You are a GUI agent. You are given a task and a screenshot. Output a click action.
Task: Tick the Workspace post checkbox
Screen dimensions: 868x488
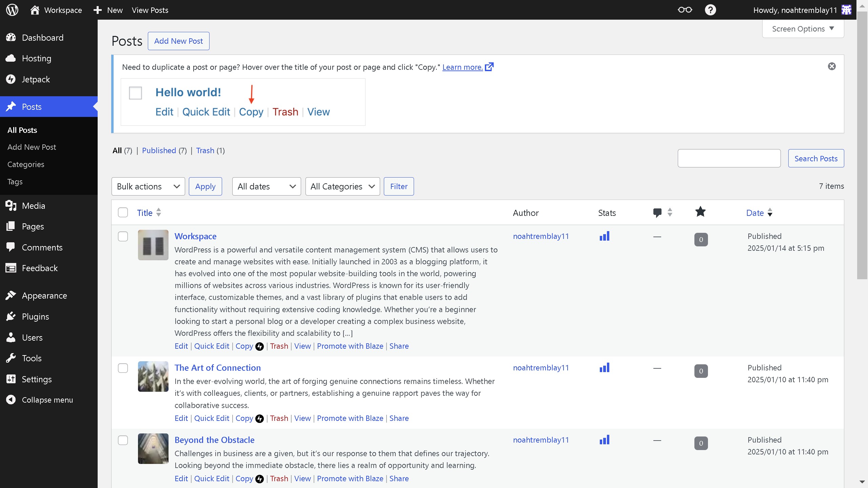(x=123, y=237)
